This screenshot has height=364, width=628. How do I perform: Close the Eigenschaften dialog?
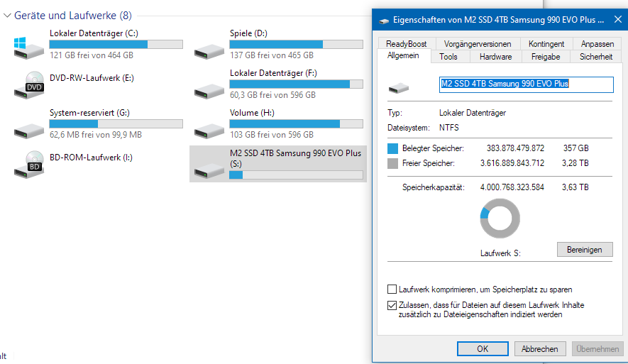(618, 19)
